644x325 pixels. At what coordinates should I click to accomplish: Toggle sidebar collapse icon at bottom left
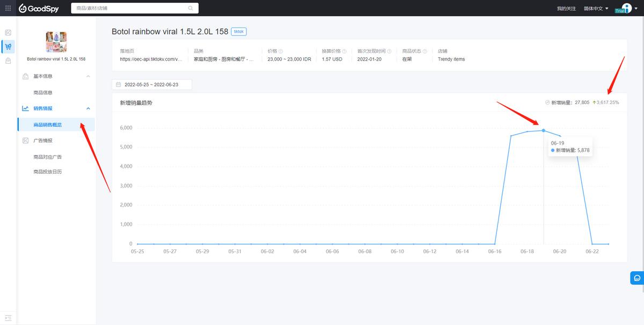pos(8,318)
